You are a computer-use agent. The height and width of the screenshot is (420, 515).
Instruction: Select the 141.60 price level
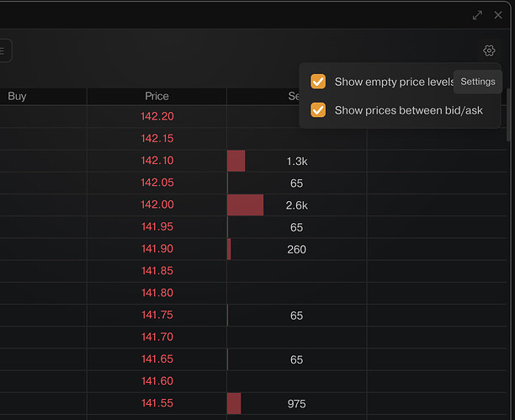point(157,381)
